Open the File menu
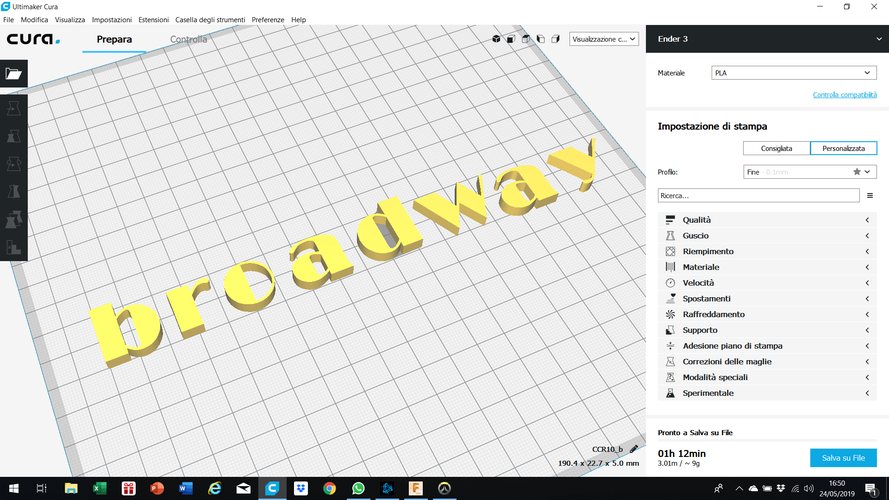 [x=9, y=19]
